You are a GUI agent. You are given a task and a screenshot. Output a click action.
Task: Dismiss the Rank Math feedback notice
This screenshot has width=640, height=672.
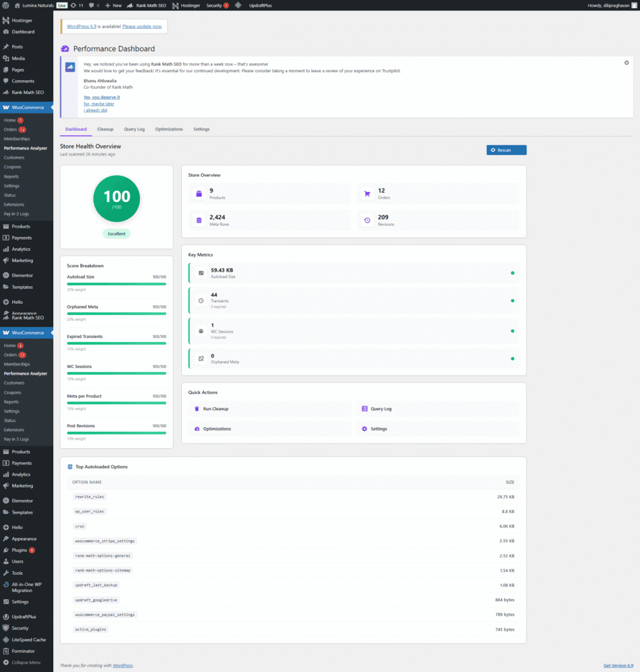[626, 62]
